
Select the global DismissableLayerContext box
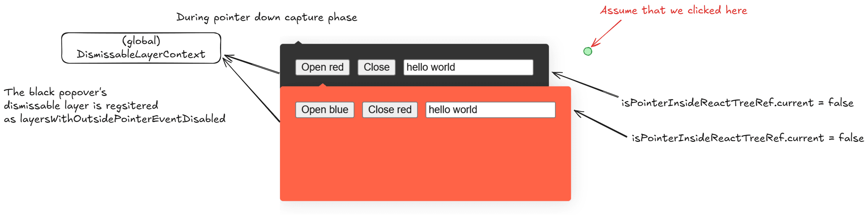click(141, 48)
